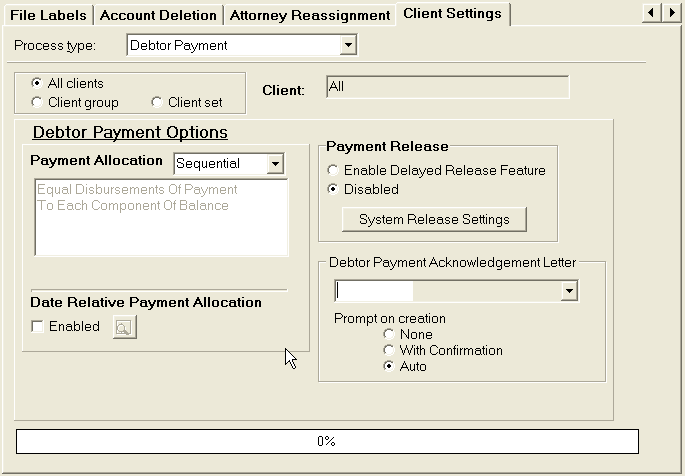Open the Process type dropdown
The height and width of the screenshot is (476, 685).
pos(348,45)
